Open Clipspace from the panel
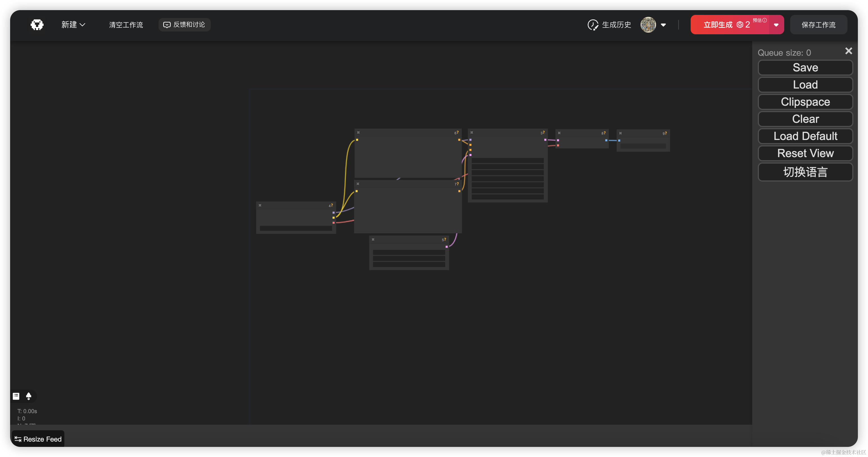Viewport: 868px width, 457px height. [x=805, y=102]
